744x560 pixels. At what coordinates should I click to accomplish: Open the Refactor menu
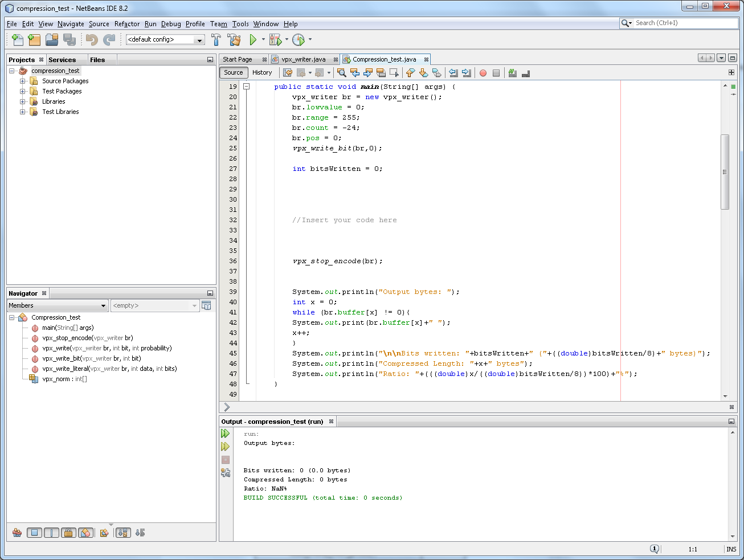[x=126, y=24]
